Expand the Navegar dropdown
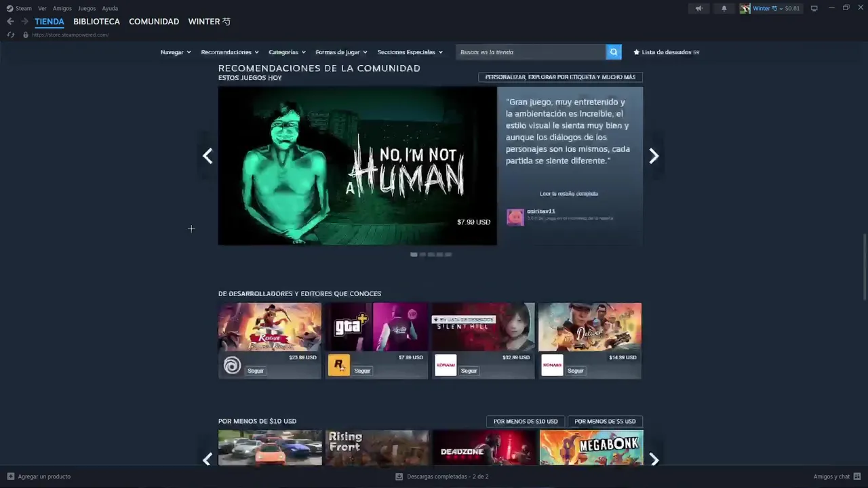 pos(176,52)
